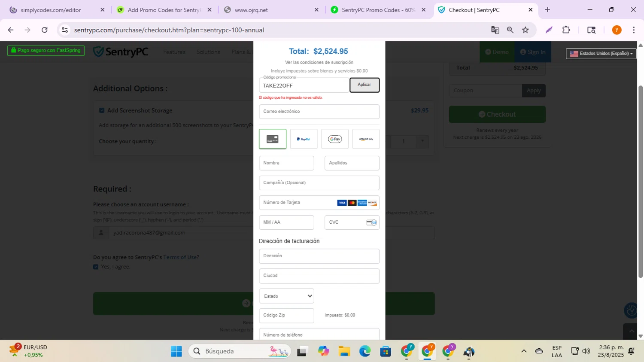This screenshot has width=644, height=362.
Task: Select credit card payment method icon
Action: 273,139
